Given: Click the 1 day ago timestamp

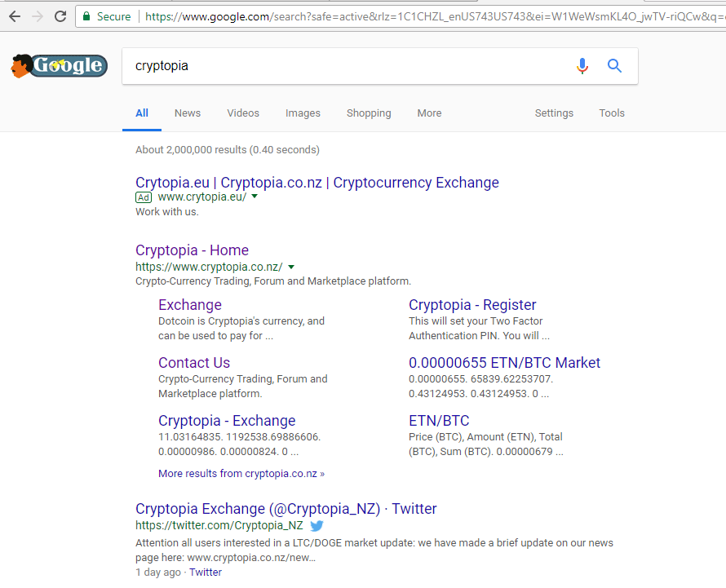Looking at the screenshot, I should coord(158,573).
